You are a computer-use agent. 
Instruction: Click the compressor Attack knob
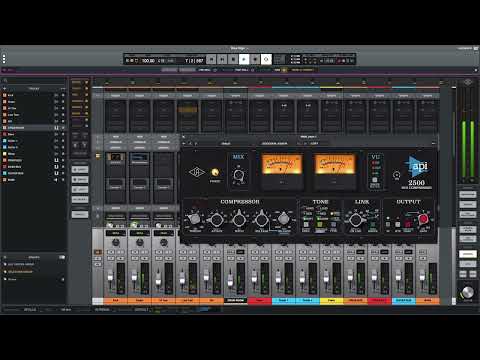216,220
